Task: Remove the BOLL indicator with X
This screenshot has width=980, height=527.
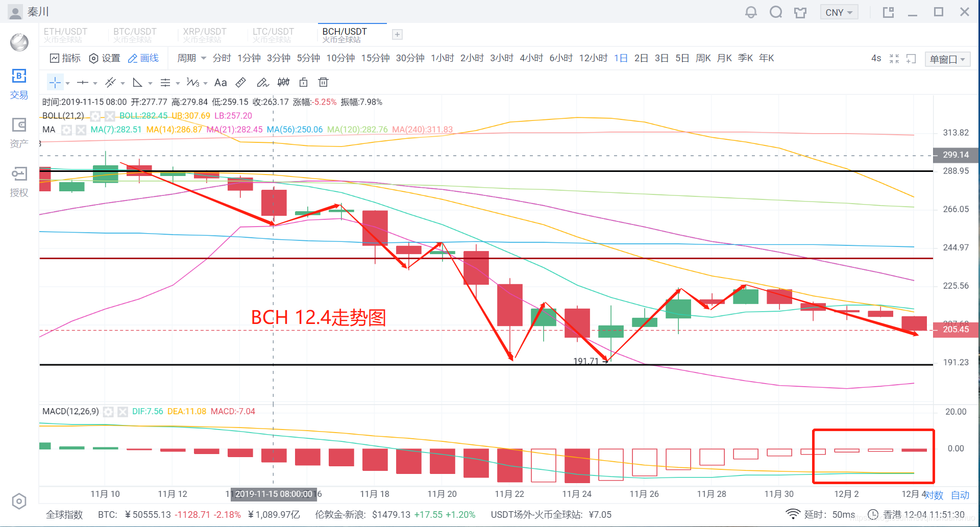Action: point(110,116)
